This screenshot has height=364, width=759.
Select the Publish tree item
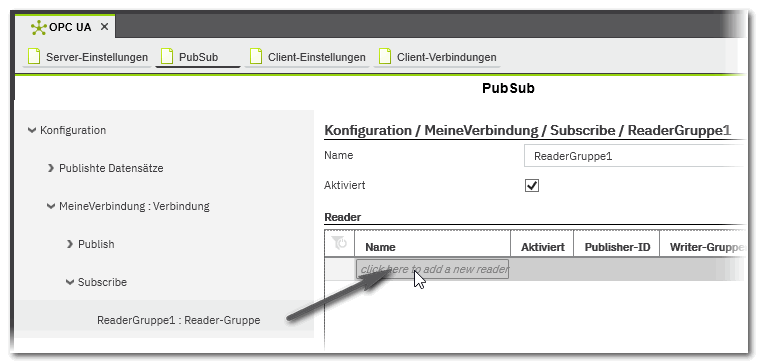[96, 244]
